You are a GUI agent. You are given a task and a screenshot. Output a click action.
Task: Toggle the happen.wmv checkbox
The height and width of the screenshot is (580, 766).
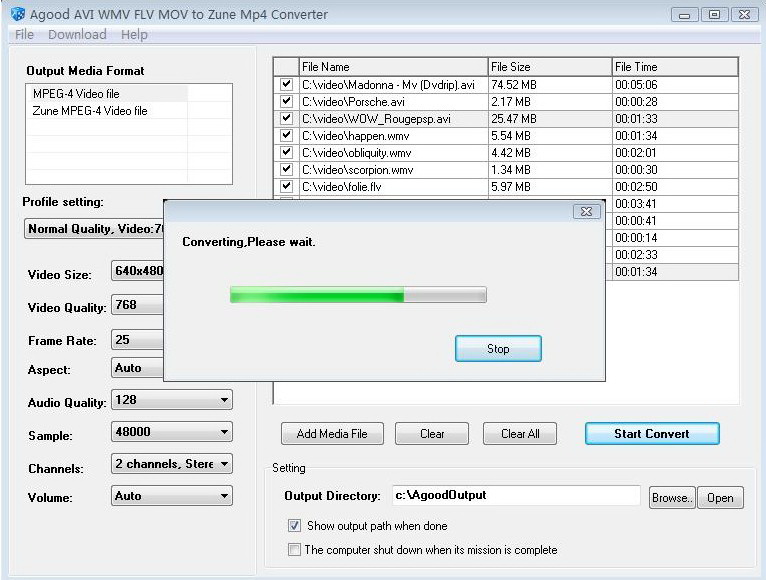point(286,135)
